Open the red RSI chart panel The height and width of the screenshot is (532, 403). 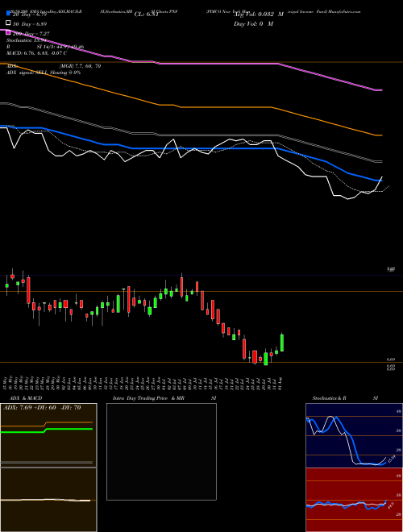(354, 500)
